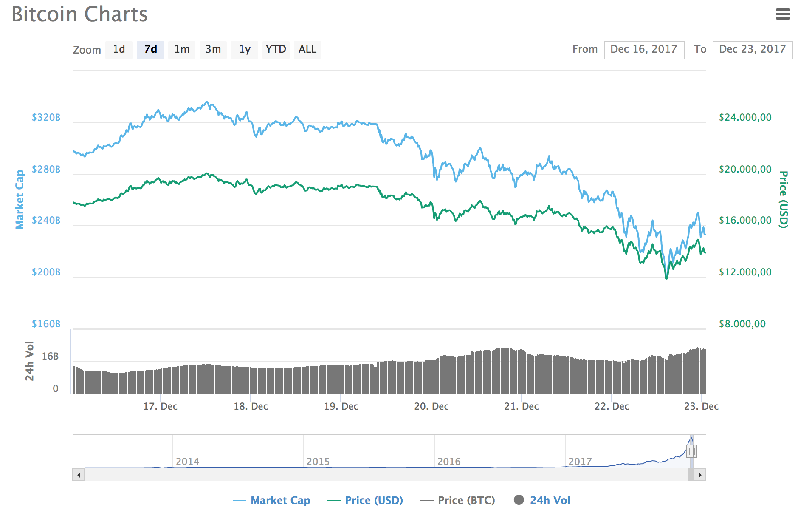Click the 16B volume axis label

pos(50,356)
